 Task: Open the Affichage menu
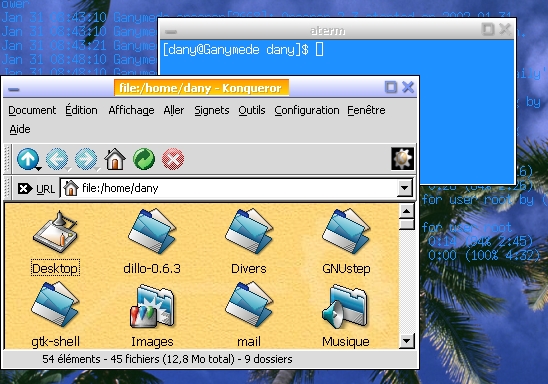point(131,110)
